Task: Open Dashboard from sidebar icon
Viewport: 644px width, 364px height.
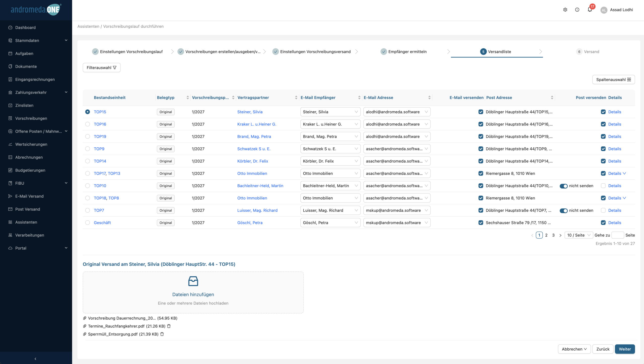Action: [x=10, y=27]
